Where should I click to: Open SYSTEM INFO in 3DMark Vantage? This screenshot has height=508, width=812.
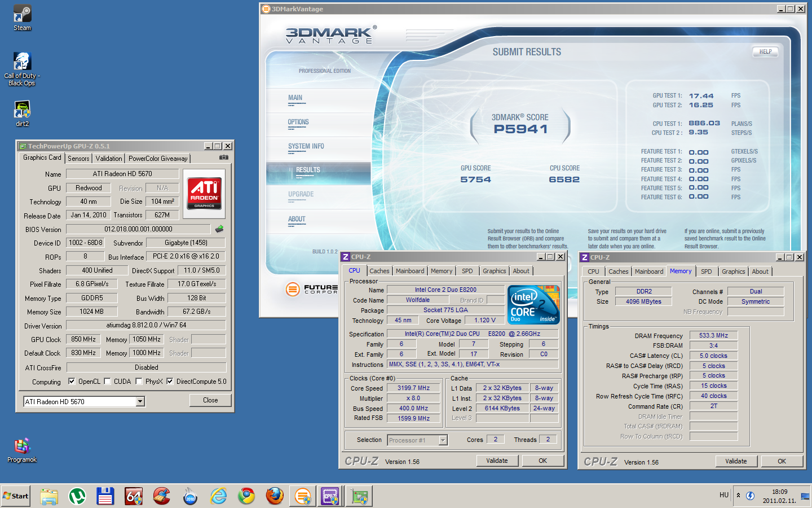pos(306,146)
